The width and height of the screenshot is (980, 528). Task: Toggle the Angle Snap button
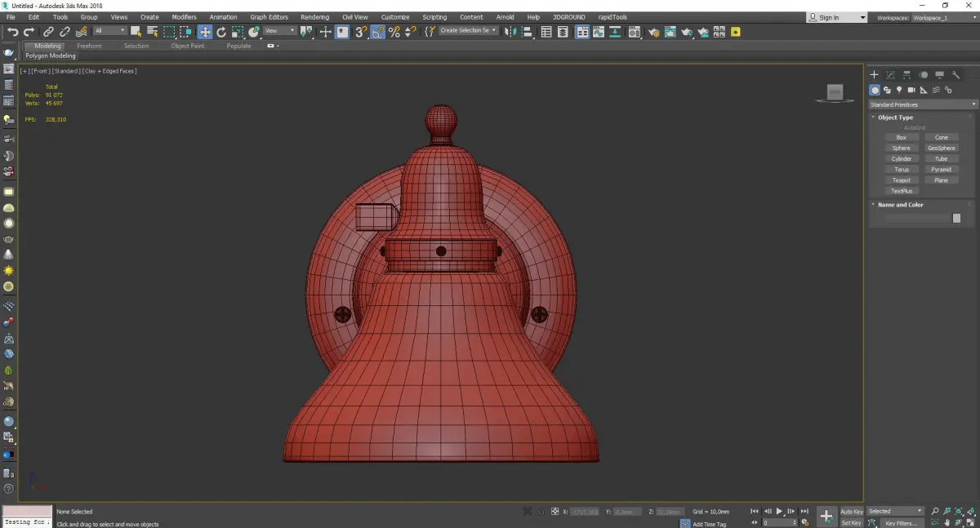pyautogui.click(x=377, y=32)
